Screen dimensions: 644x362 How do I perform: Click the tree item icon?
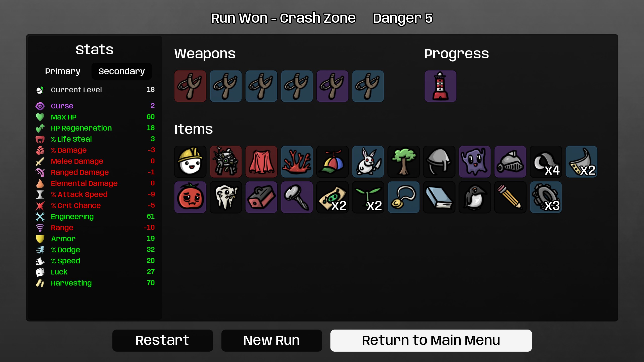coord(404,162)
